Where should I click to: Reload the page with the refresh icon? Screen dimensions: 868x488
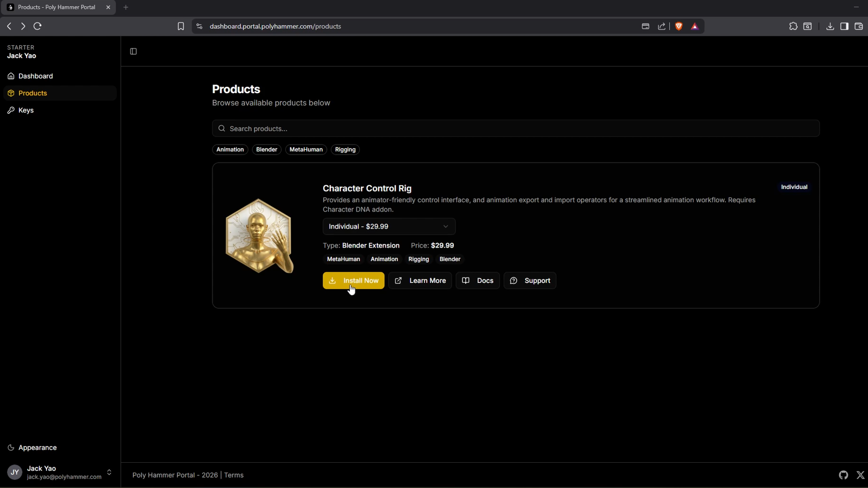pyautogui.click(x=38, y=26)
